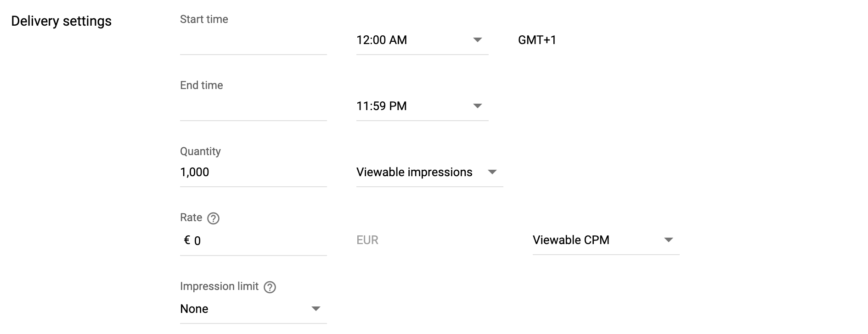This screenshot has width=868, height=334.
Task: Click the EUR currency label
Action: point(367,240)
